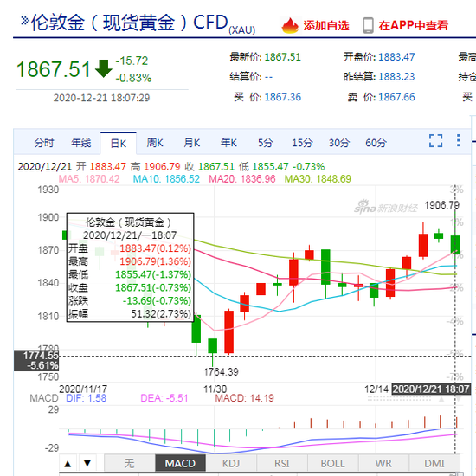The image size is (476, 476).
Task: Switch to 30分 interval tab
Action: [339, 143]
